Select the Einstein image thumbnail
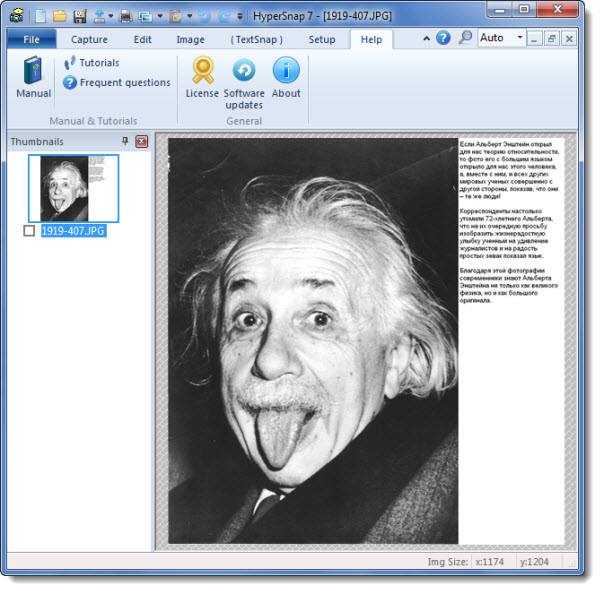600x591 pixels. click(73, 188)
